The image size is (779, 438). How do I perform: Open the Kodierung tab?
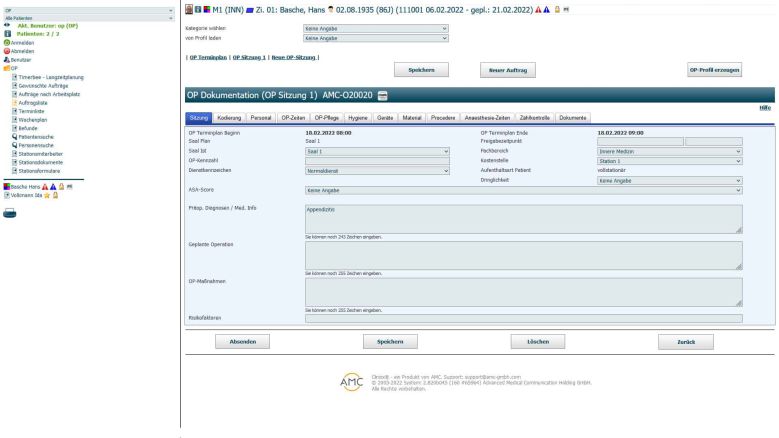[228, 118]
